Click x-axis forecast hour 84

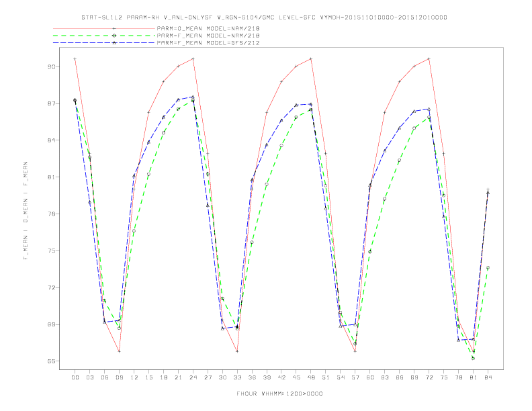click(488, 377)
